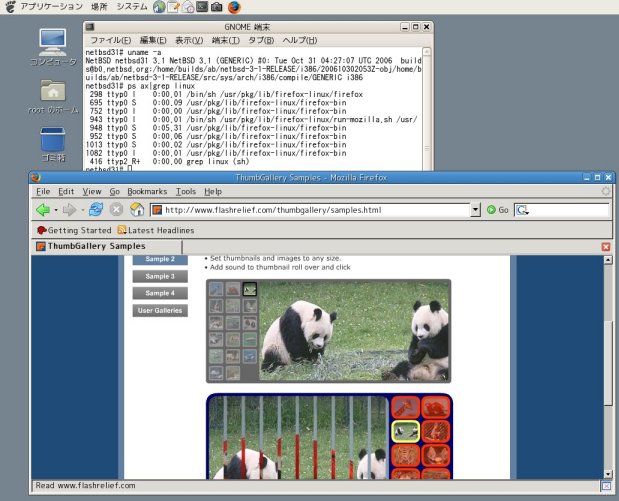
Task: Launch Firefox icon in top panel
Action: tap(234, 7)
